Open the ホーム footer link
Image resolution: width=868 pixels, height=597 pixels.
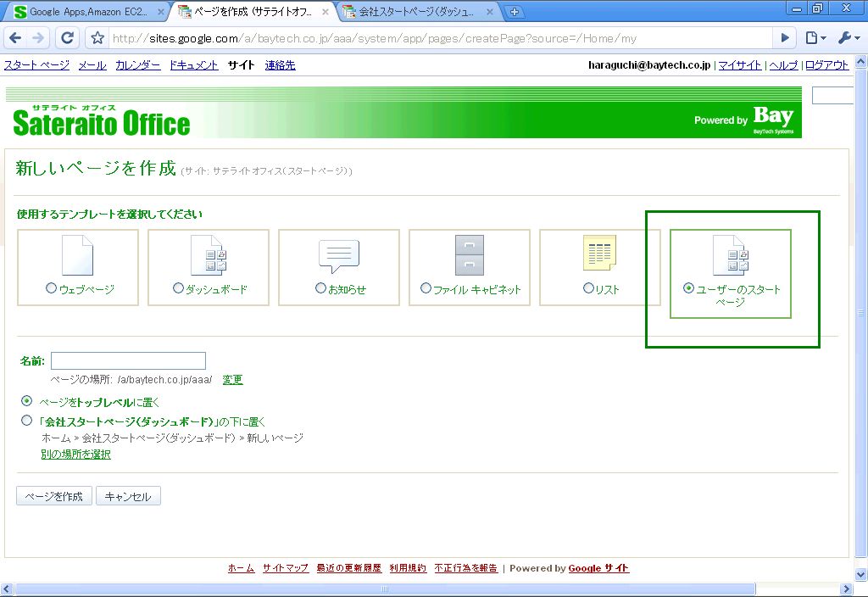(242, 567)
